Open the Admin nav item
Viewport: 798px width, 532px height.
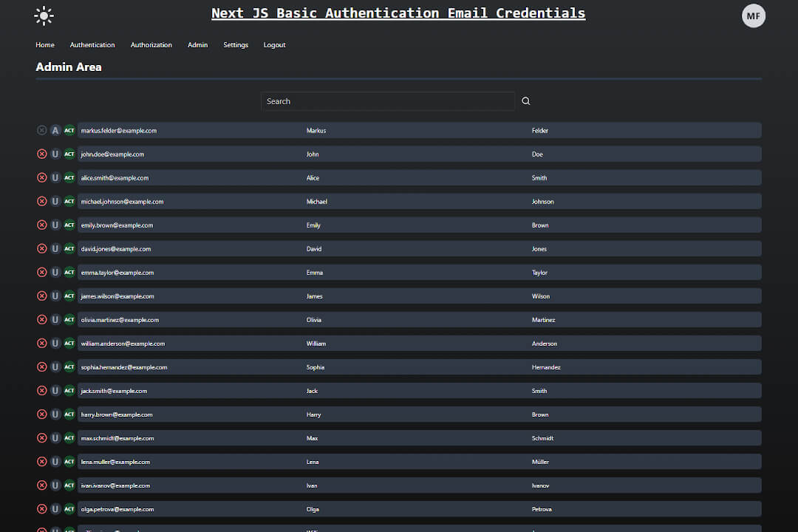(197, 45)
